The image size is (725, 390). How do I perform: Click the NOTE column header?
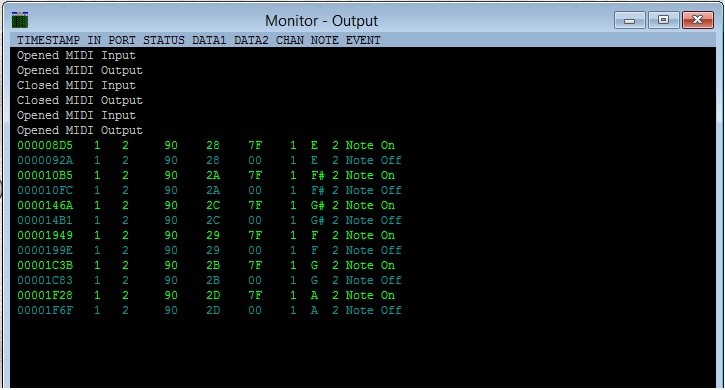click(x=325, y=40)
